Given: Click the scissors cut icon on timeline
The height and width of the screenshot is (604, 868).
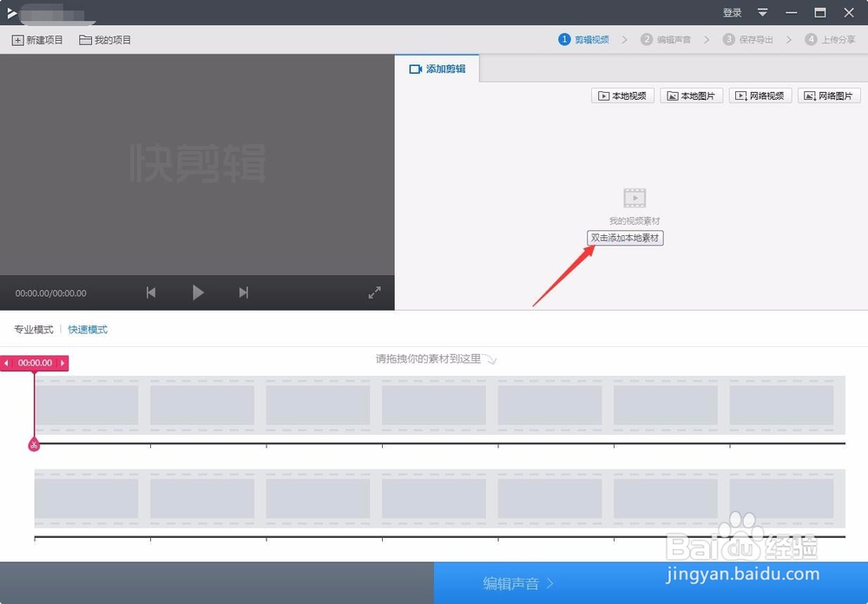Looking at the screenshot, I should pos(34,444).
